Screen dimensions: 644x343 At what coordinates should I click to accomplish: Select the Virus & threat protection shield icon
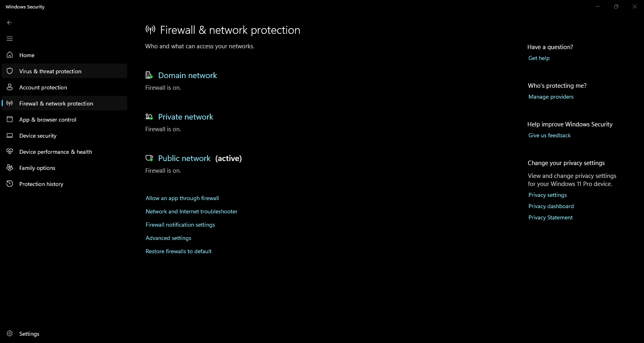coord(10,71)
